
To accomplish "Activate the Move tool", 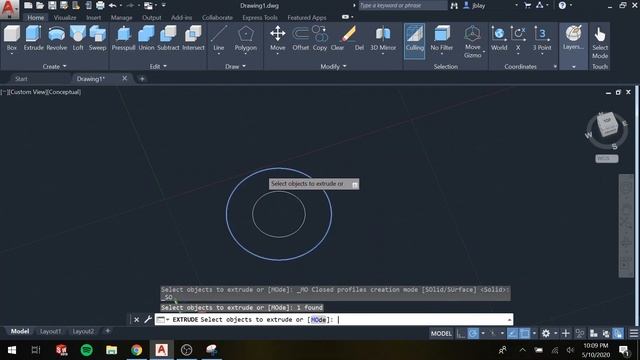I will coord(278,38).
